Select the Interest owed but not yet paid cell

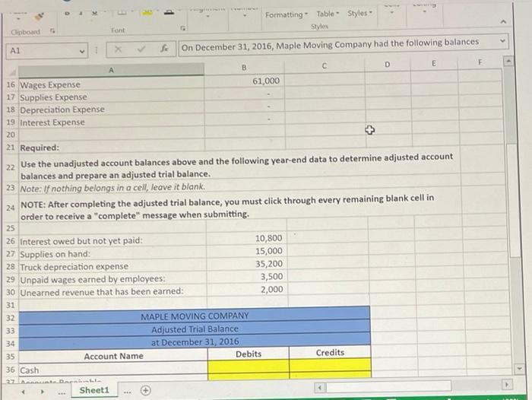pos(112,241)
